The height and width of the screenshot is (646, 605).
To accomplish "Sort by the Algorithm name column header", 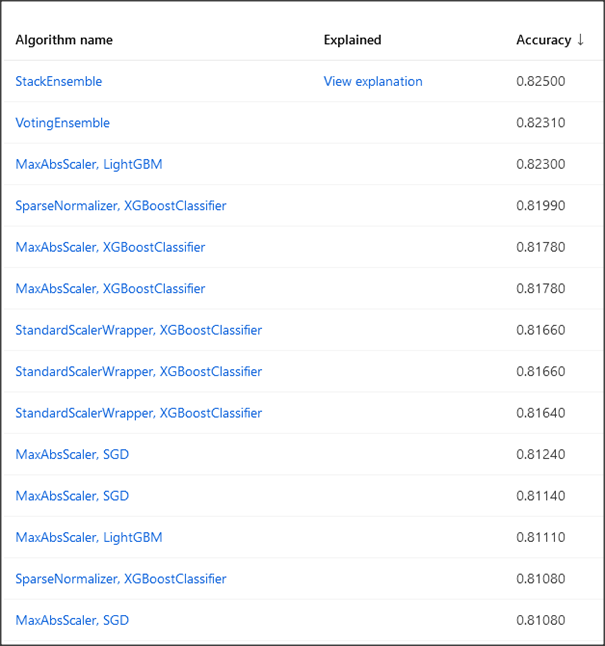I will tap(64, 40).
